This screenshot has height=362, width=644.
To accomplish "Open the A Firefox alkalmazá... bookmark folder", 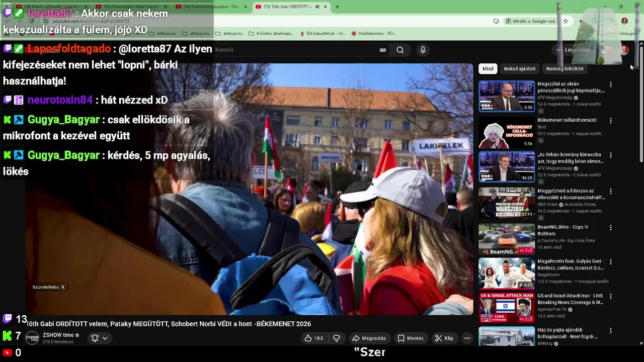I will pos(271,34).
